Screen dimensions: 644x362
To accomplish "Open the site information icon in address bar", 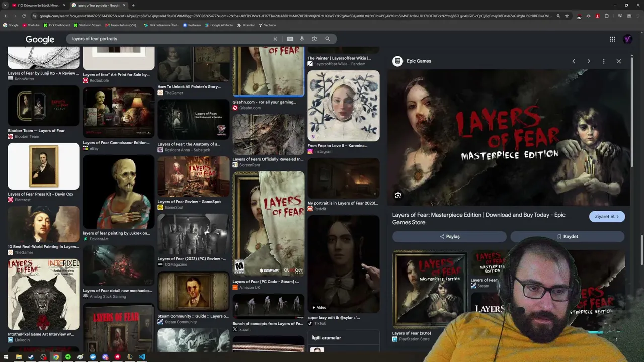I will point(34,16).
